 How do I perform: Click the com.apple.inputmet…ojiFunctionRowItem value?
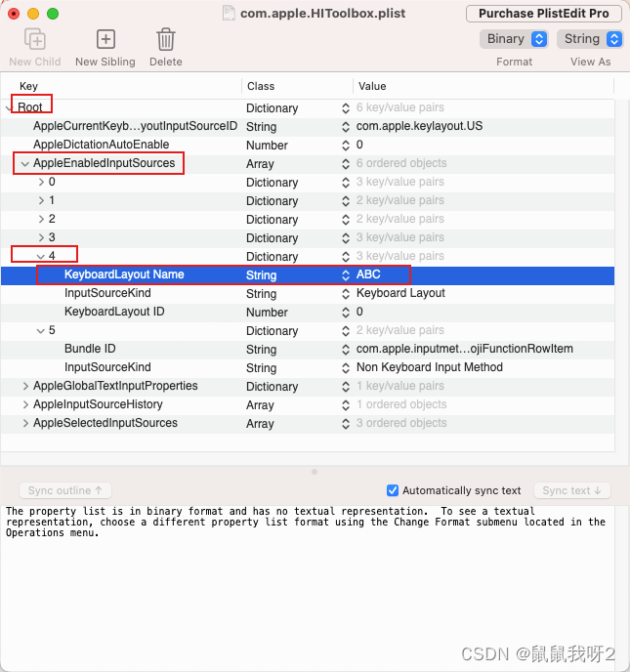(465, 349)
